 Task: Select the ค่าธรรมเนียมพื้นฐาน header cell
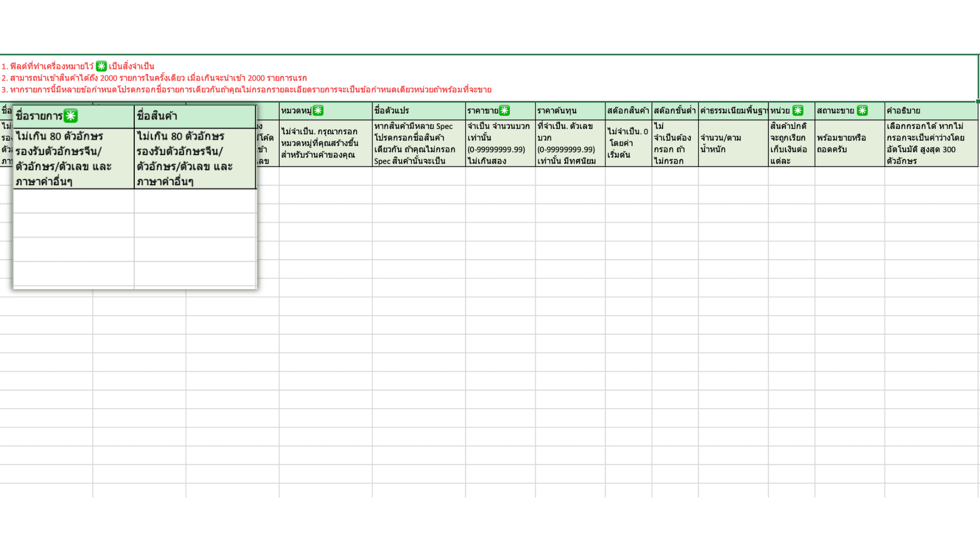[733, 111]
